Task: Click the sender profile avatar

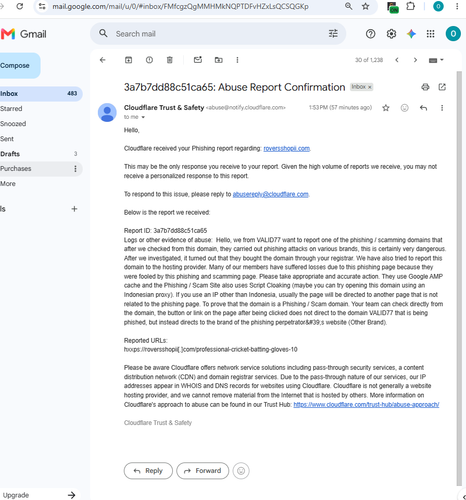Action: coord(107,113)
